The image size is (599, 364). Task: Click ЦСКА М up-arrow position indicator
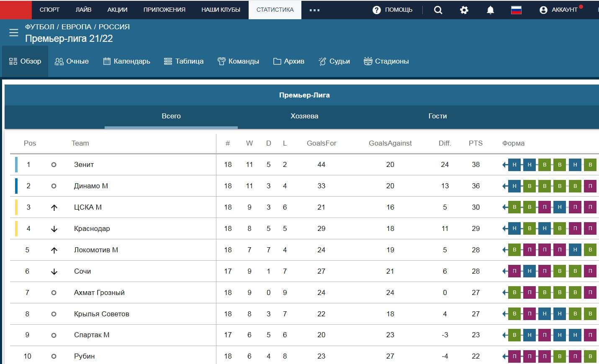(54, 208)
